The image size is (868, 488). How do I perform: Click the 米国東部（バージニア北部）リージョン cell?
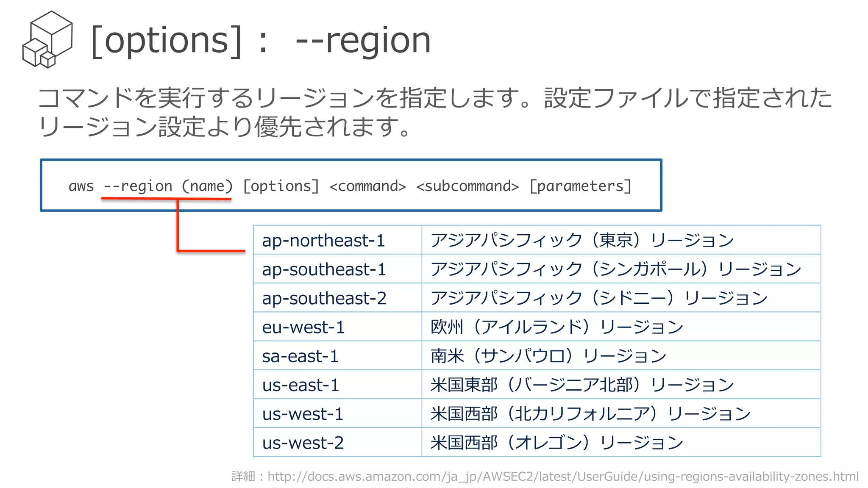[621, 384]
